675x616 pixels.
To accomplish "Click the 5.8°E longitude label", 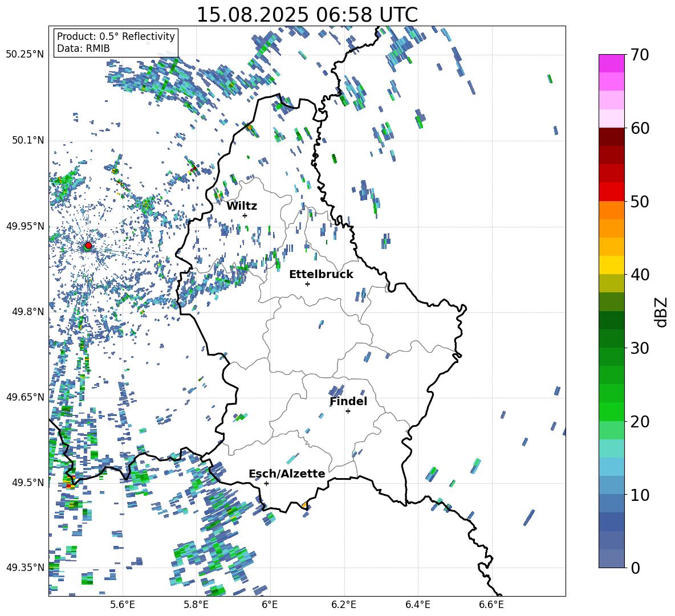I will coord(196,605).
